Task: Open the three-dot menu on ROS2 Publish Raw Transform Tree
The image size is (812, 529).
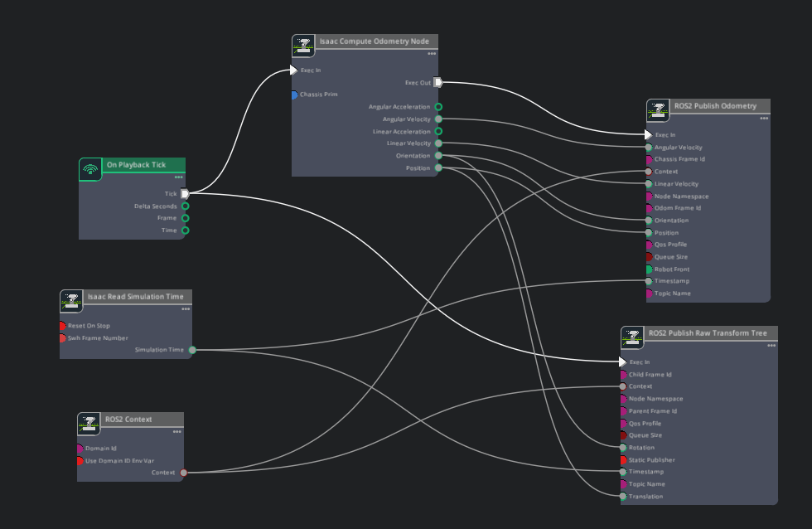Action: point(771,346)
